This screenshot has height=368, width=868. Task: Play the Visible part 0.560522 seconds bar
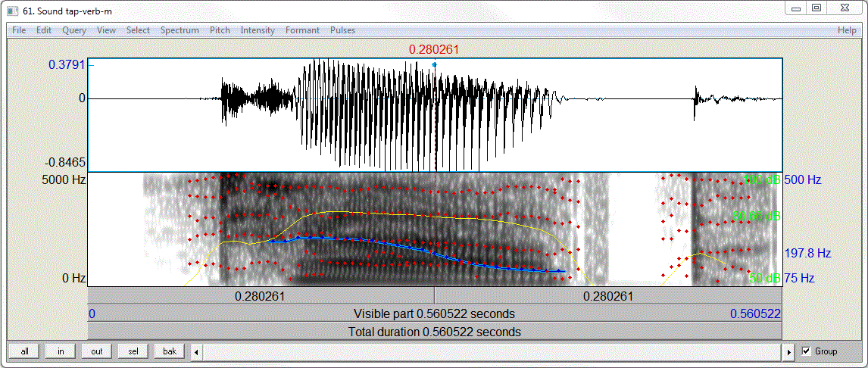(x=435, y=313)
